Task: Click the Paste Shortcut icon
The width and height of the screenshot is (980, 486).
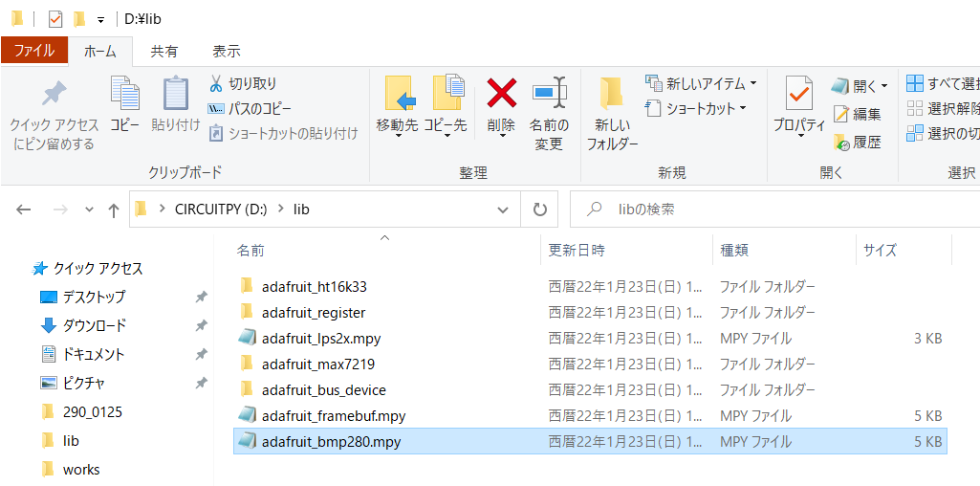Action: pyautogui.click(x=216, y=133)
